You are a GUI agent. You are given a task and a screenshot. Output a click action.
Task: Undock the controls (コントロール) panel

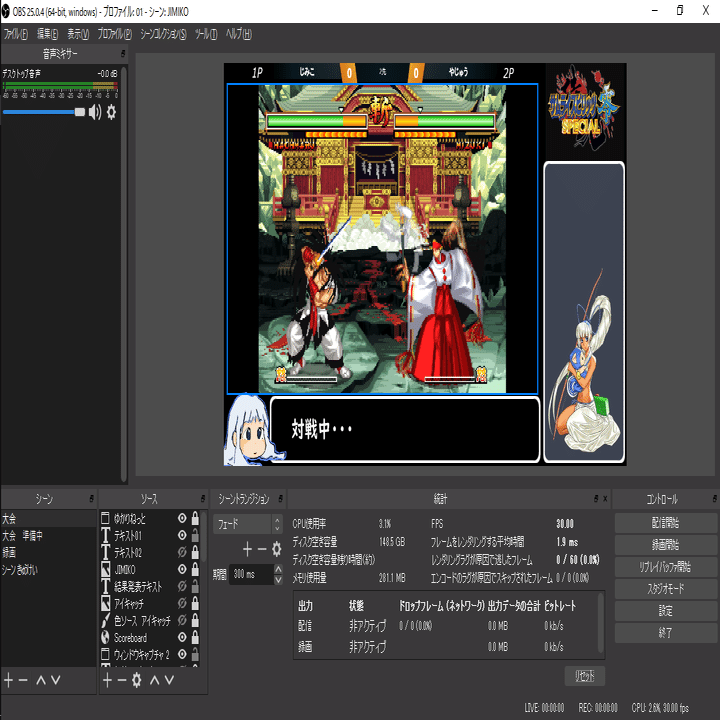coord(714,498)
